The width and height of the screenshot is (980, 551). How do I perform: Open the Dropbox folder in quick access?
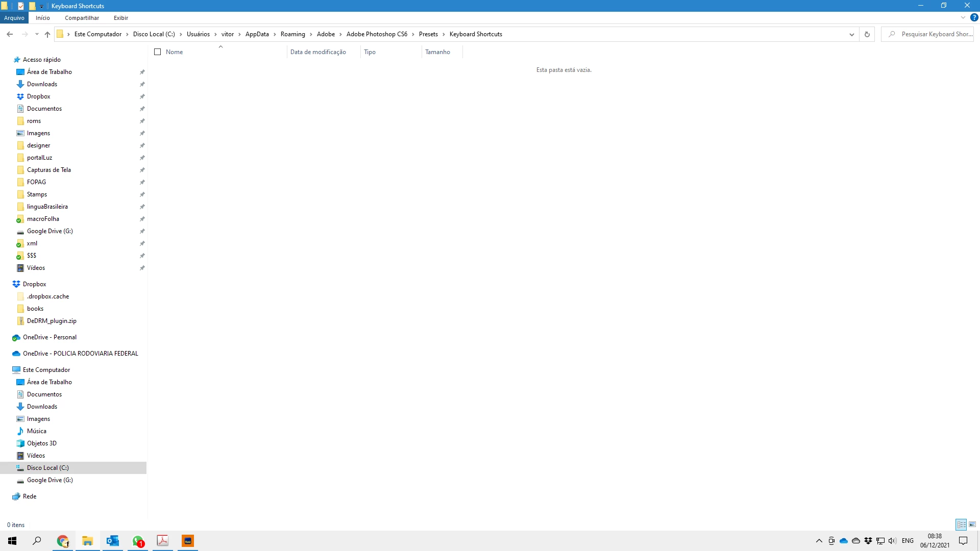(x=38, y=96)
